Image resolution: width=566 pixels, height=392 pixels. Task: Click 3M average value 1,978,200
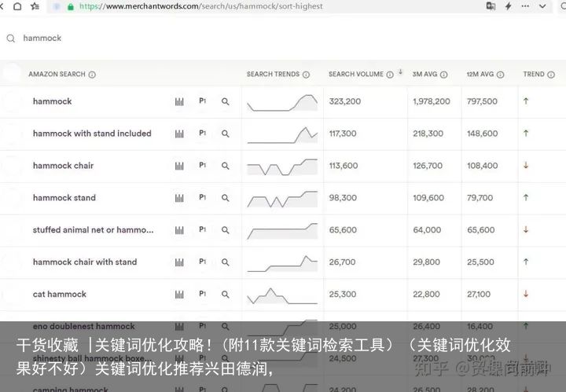point(432,101)
